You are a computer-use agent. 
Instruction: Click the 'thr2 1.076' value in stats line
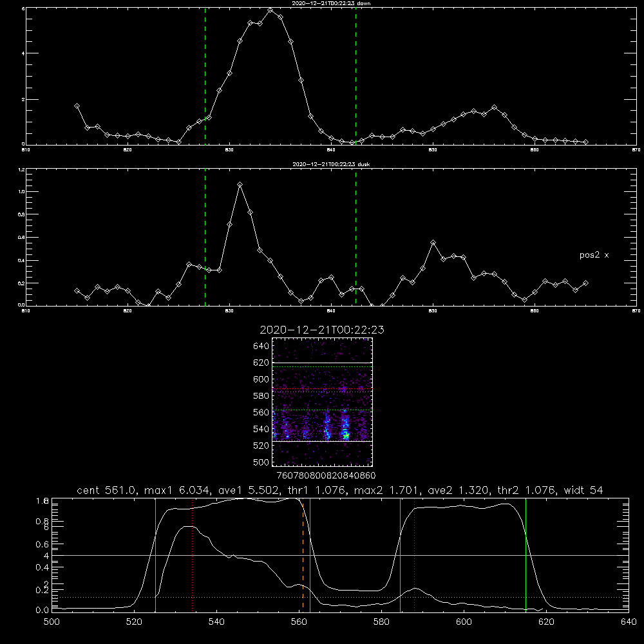pyautogui.click(x=526, y=490)
